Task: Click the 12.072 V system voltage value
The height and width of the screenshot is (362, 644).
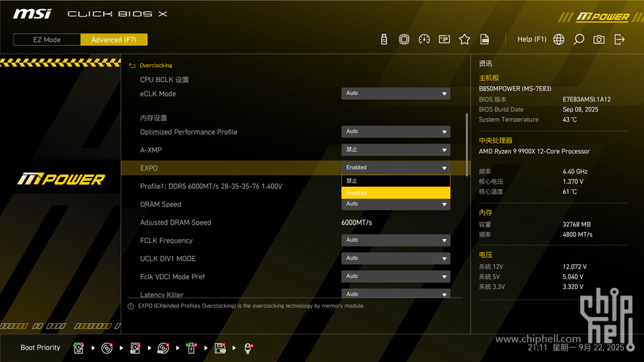Action: (x=574, y=267)
